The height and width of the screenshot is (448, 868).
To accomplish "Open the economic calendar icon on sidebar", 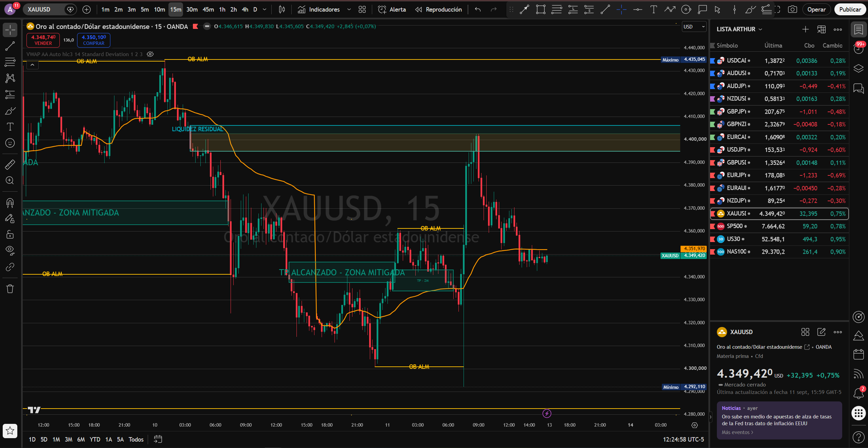I will [858, 354].
